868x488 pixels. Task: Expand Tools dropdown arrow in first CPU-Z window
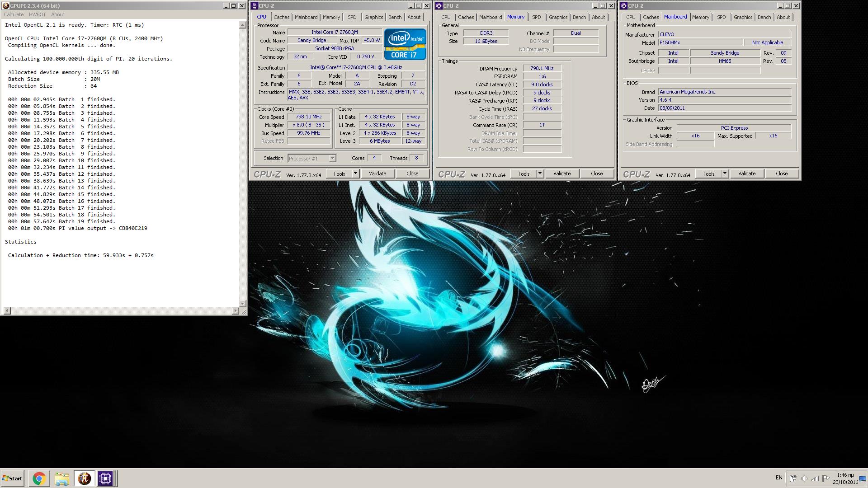point(355,174)
